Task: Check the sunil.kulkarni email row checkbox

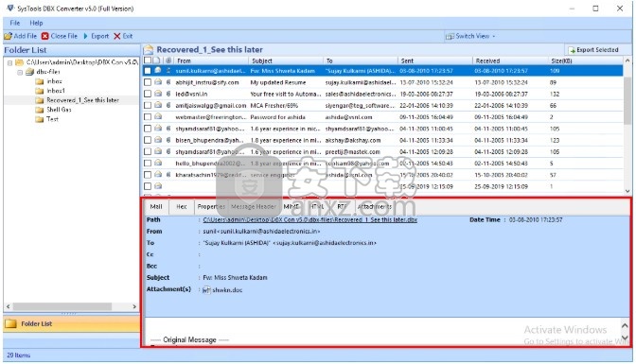Action: pos(148,71)
